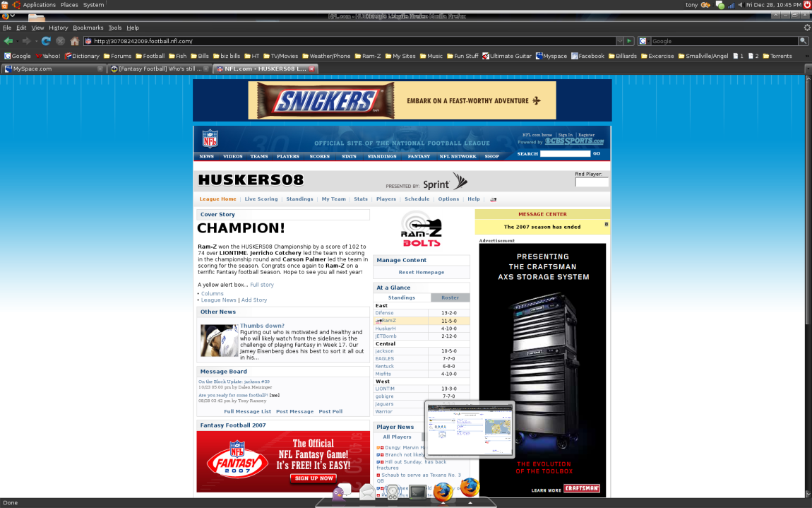
Task: Click the Post Message link
Action: (x=294, y=412)
